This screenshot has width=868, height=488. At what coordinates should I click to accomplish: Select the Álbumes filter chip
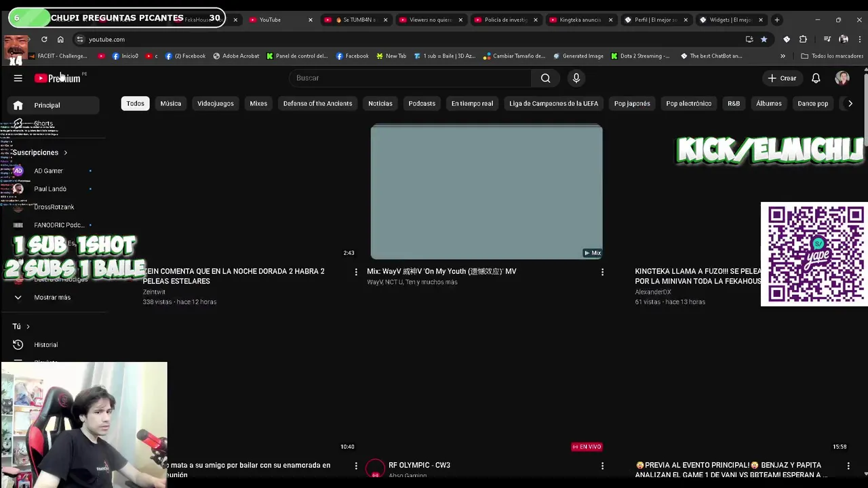[768, 104]
